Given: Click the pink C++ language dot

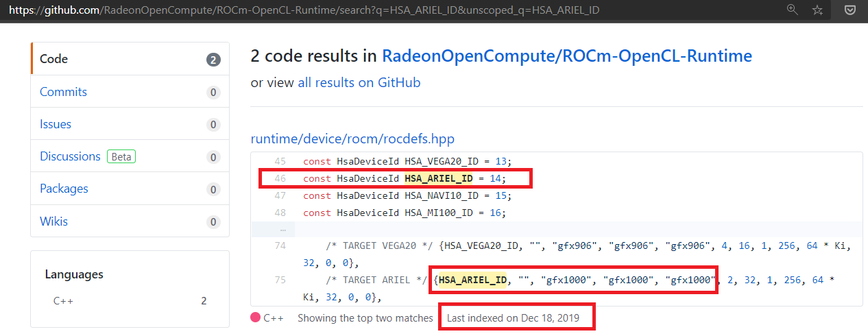Looking at the screenshot, I should coord(255,317).
